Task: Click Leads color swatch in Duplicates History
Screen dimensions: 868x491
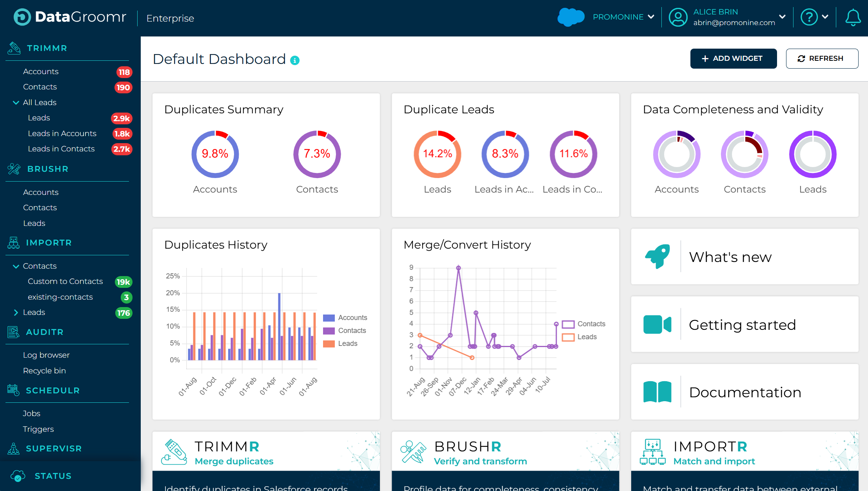Action: coord(329,344)
